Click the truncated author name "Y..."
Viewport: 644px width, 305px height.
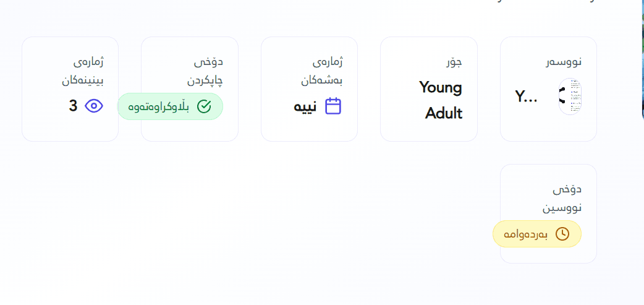[x=526, y=96]
